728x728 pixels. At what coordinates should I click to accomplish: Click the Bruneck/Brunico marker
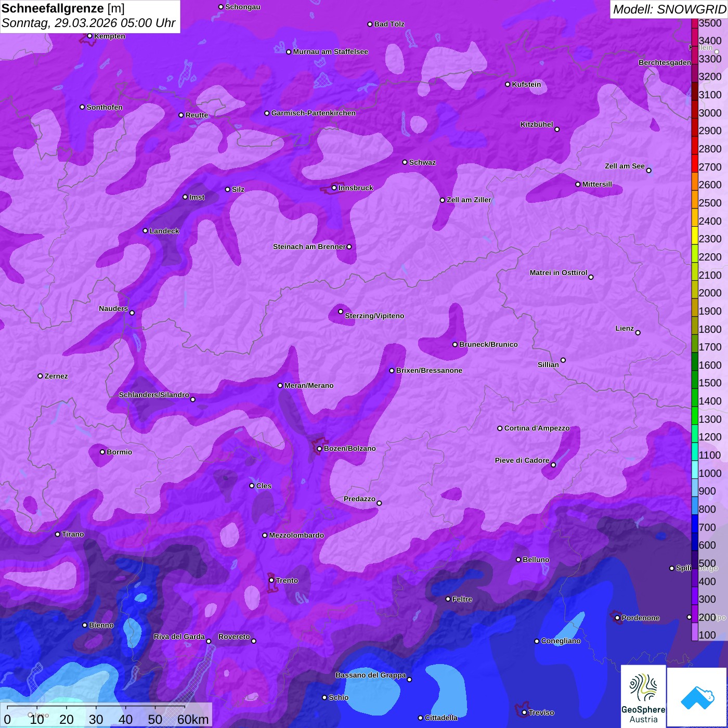pos(454,344)
